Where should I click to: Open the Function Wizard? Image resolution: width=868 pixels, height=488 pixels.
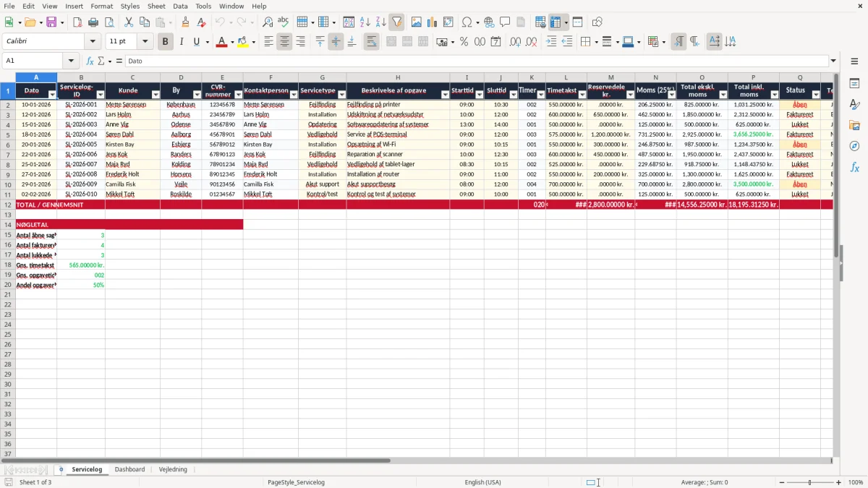coord(90,61)
